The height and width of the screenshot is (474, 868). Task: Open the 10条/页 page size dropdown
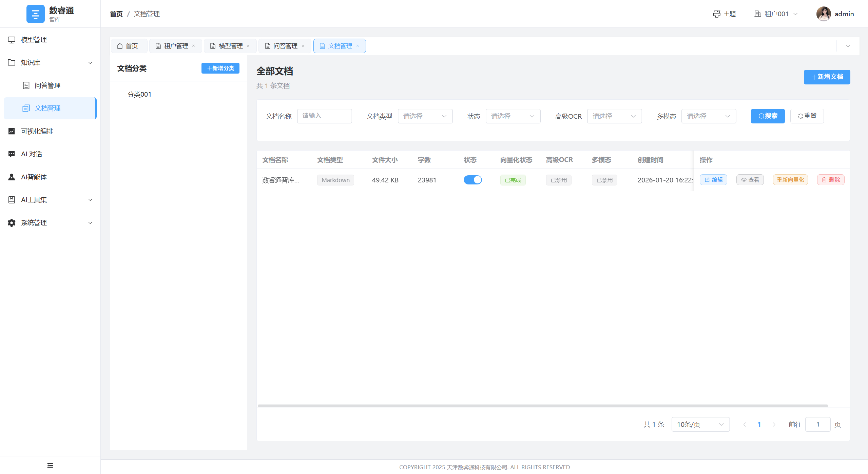700,424
